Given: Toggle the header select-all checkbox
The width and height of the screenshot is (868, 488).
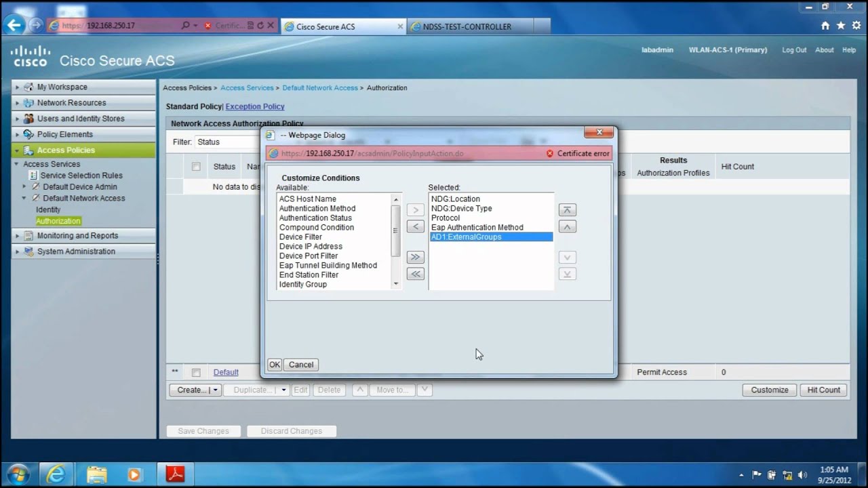Looking at the screenshot, I should (196, 167).
